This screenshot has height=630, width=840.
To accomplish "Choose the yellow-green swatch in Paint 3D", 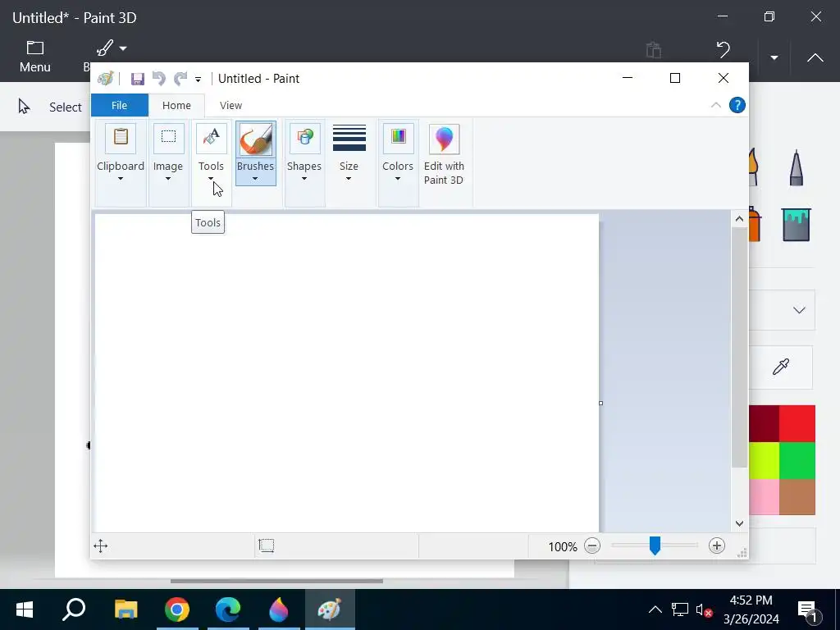I will pyautogui.click(x=764, y=460).
